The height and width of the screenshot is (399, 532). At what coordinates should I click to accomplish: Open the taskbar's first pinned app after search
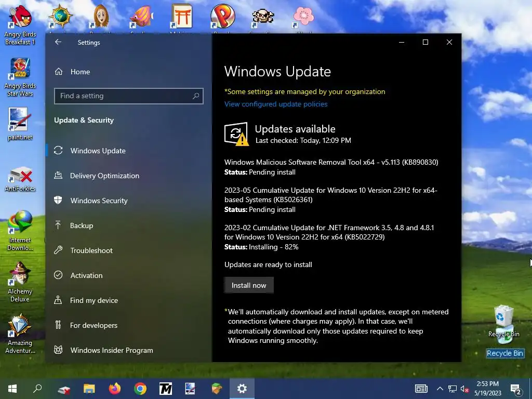point(64,389)
